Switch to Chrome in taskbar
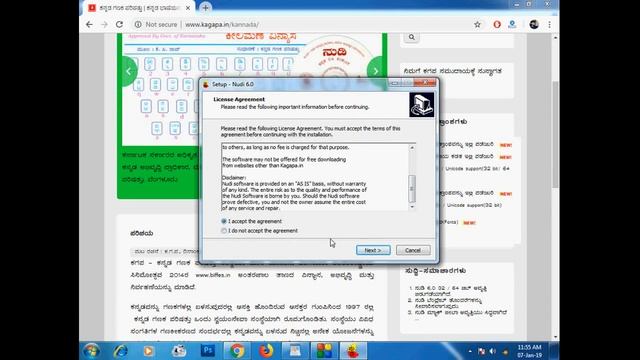Image resolution: width=640 pixels, height=360 pixels. pos(237,351)
